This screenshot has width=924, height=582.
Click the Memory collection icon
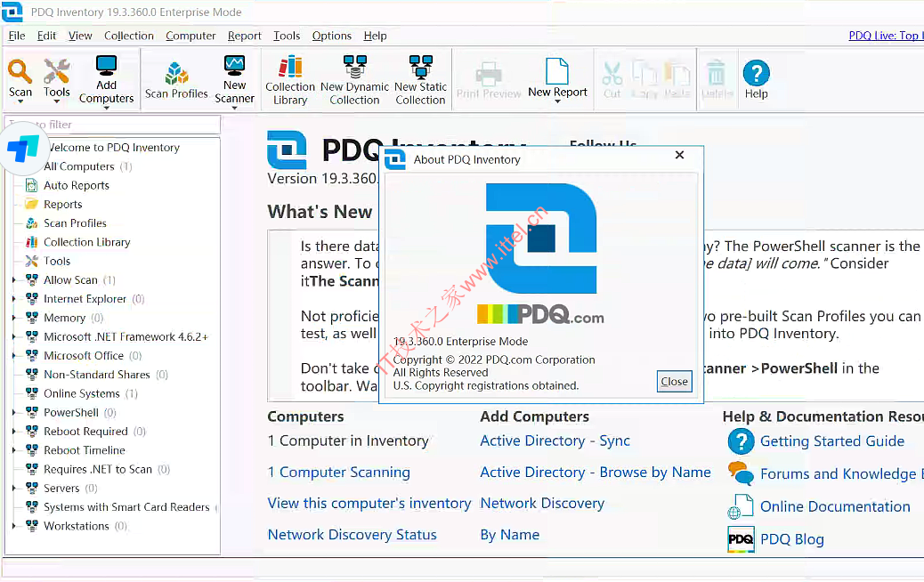(x=32, y=318)
